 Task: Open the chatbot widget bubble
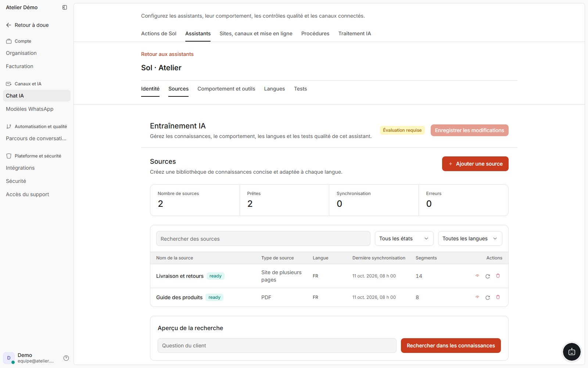point(572,352)
